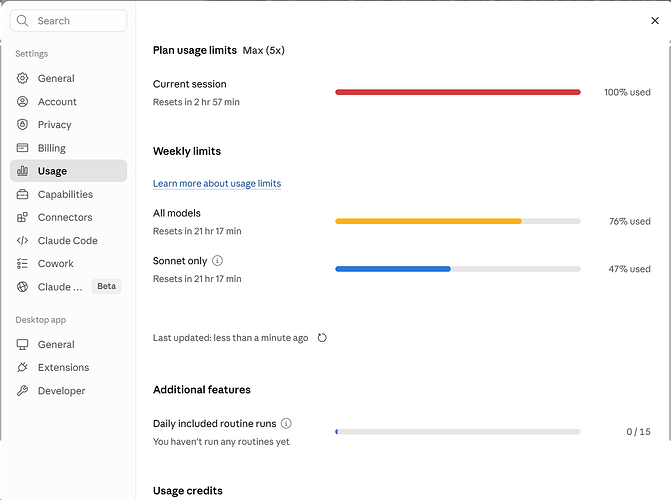The height and width of the screenshot is (500, 671).
Task: Click the 'Weekly limits' heading
Action: pos(187,151)
